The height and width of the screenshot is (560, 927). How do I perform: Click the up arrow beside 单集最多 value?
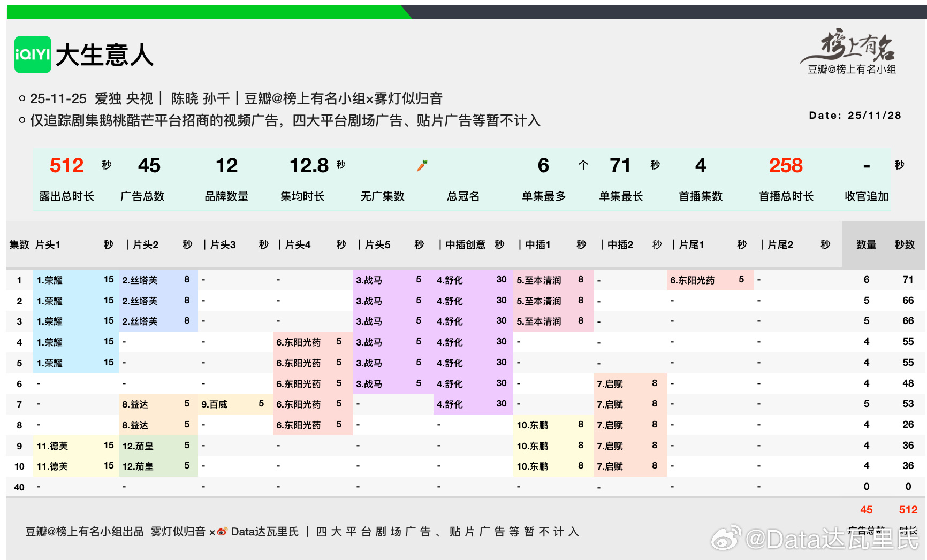click(x=583, y=165)
